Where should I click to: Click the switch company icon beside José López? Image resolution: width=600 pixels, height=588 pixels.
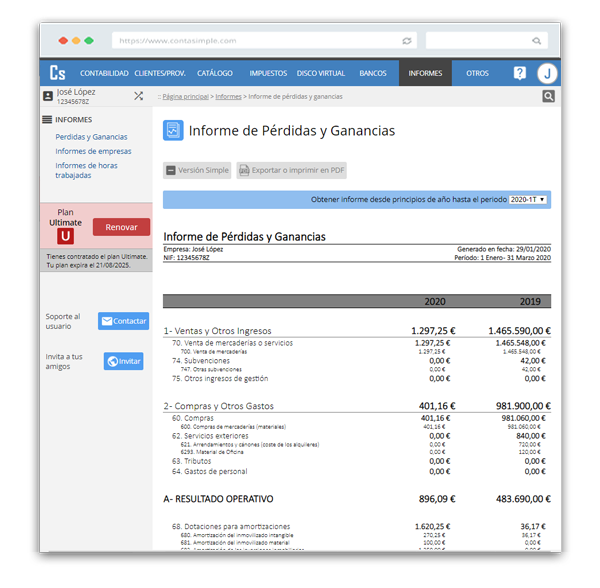[x=138, y=96]
